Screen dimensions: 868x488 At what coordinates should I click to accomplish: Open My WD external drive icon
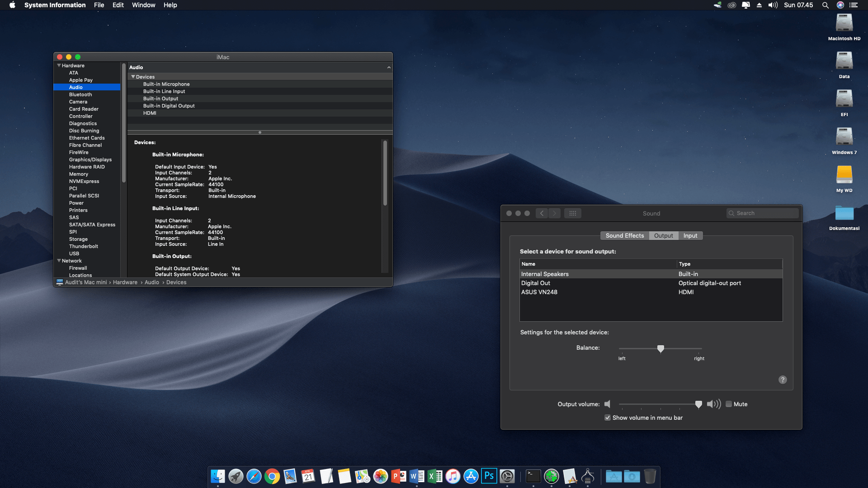click(844, 175)
